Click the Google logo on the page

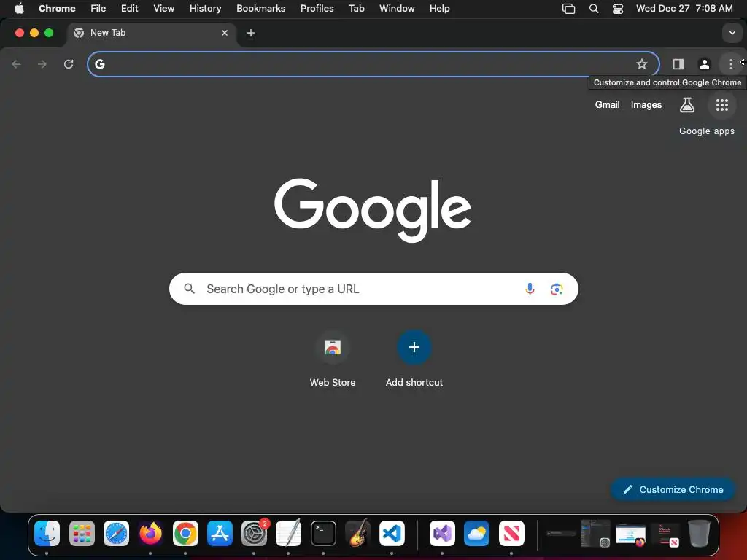click(373, 210)
